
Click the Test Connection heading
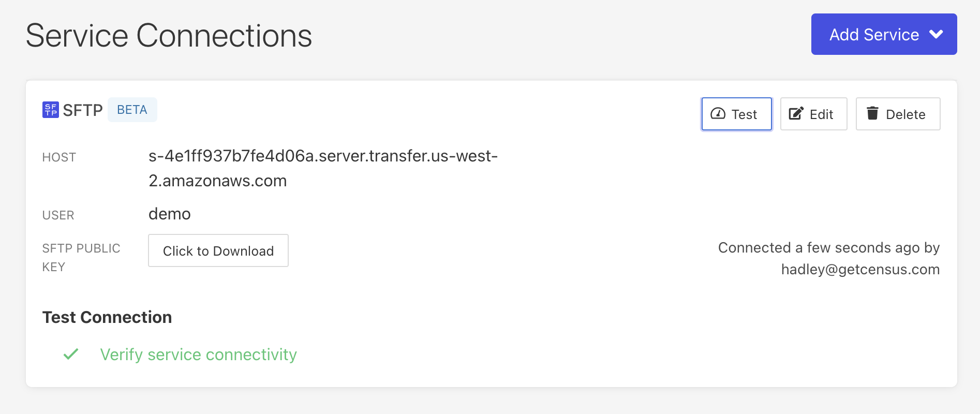pos(107,317)
